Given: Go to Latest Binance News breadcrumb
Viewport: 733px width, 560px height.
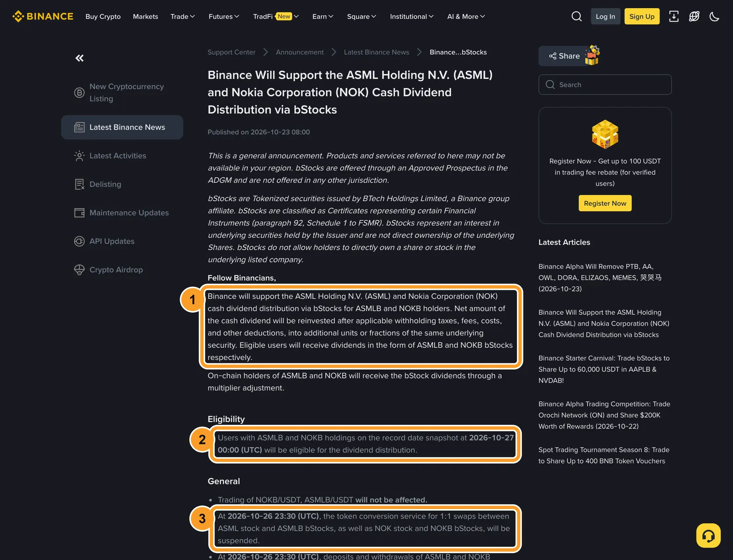Looking at the screenshot, I should pos(377,52).
